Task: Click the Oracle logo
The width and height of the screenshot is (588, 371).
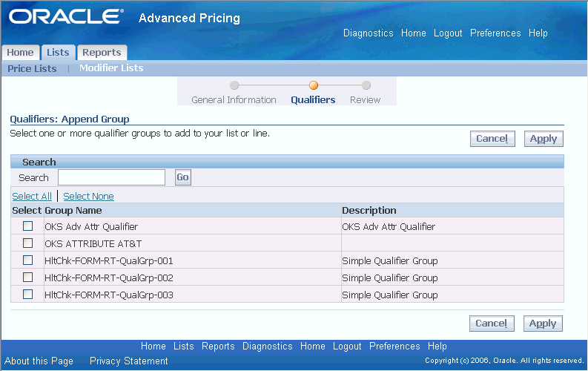Action: (x=66, y=17)
